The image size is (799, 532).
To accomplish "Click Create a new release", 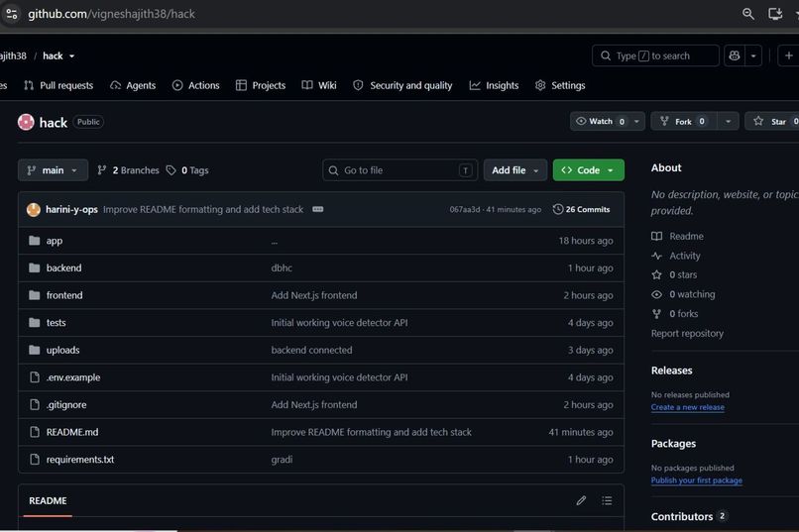I will (687, 407).
